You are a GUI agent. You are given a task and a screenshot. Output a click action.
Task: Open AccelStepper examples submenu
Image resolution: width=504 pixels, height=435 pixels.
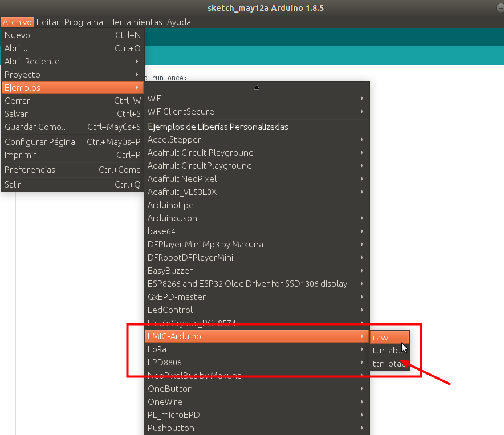click(257, 140)
